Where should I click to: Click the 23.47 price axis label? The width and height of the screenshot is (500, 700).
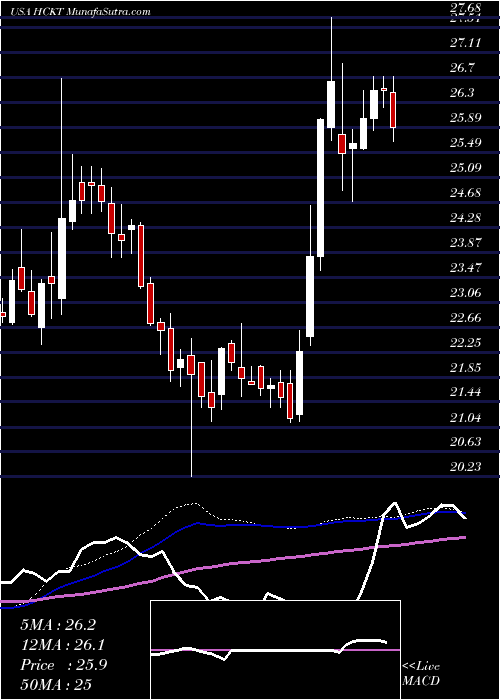pos(466,268)
